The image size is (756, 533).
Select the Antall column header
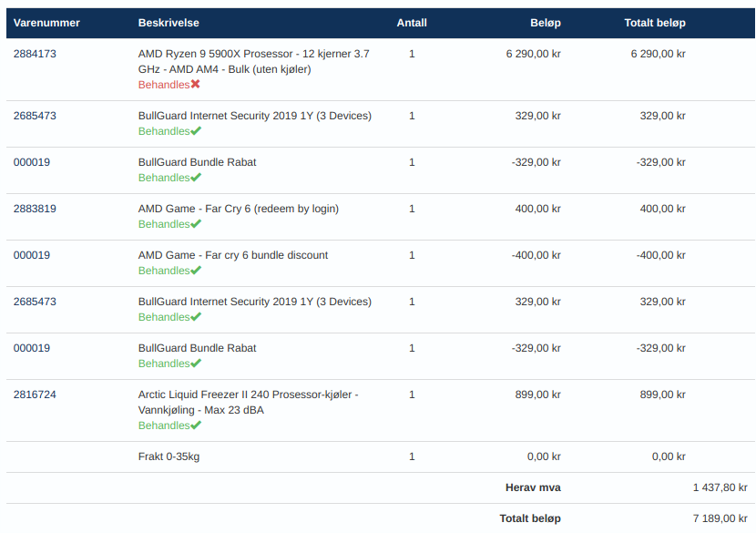(412, 23)
